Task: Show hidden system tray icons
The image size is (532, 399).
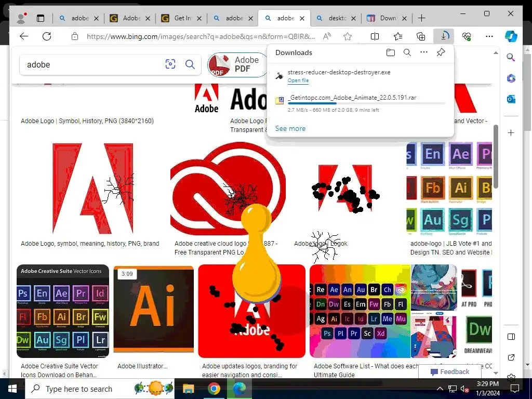Action: tap(440, 389)
